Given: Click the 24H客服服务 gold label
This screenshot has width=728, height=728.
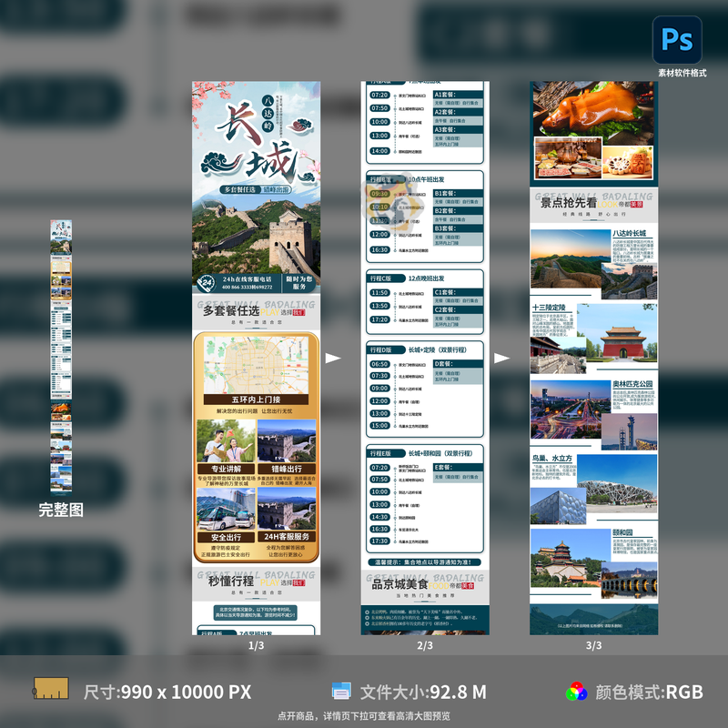Looking at the screenshot, I should point(287,537).
